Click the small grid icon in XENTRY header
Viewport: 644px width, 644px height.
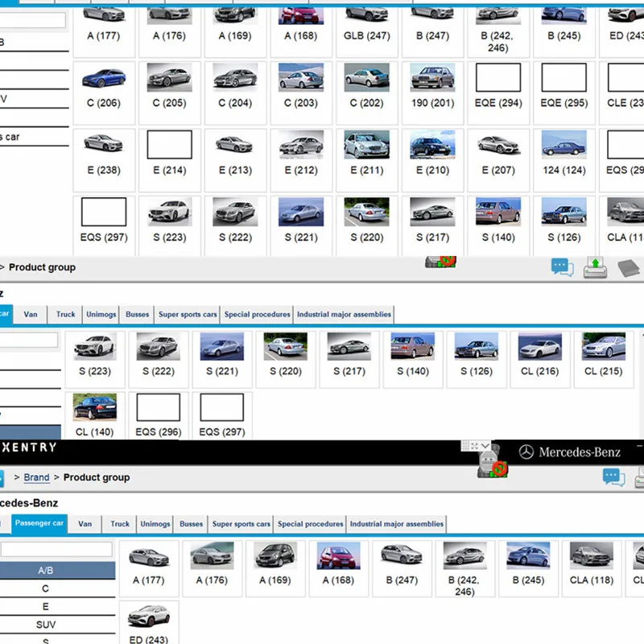(x=465, y=446)
